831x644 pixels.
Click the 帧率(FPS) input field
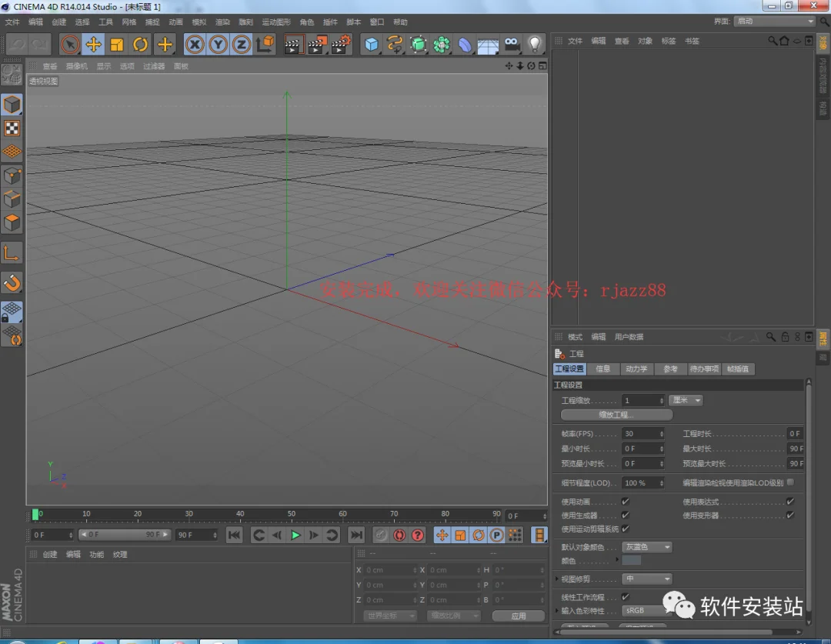pos(642,434)
